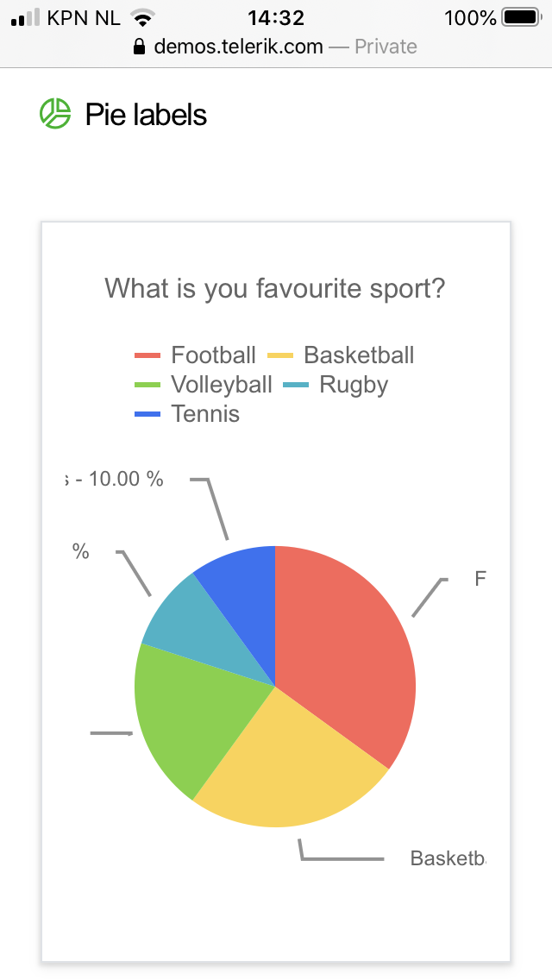552x980 pixels.
Task: Click the red Football legend marker
Action: pyautogui.click(x=148, y=355)
